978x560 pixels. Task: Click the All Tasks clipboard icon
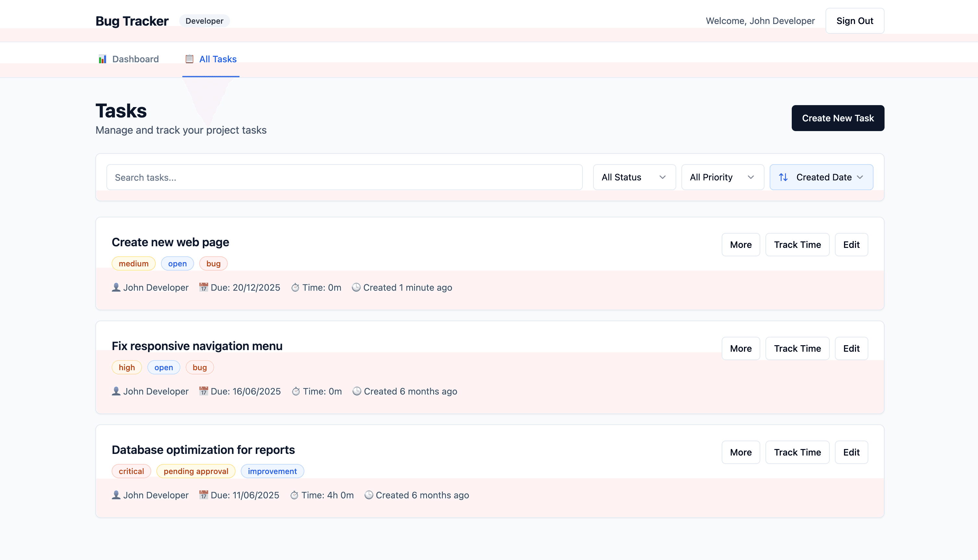[189, 59]
